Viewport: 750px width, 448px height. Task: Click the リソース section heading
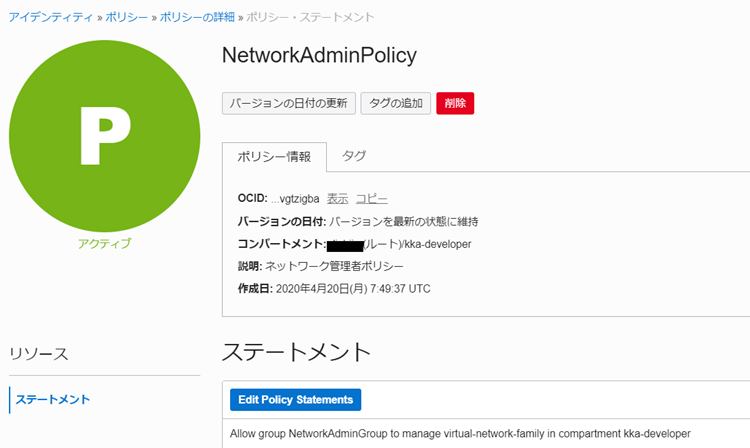39,354
